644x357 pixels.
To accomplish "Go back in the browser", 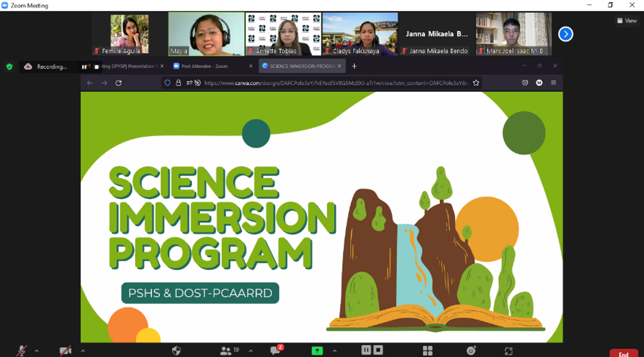I will [x=90, y=83].
